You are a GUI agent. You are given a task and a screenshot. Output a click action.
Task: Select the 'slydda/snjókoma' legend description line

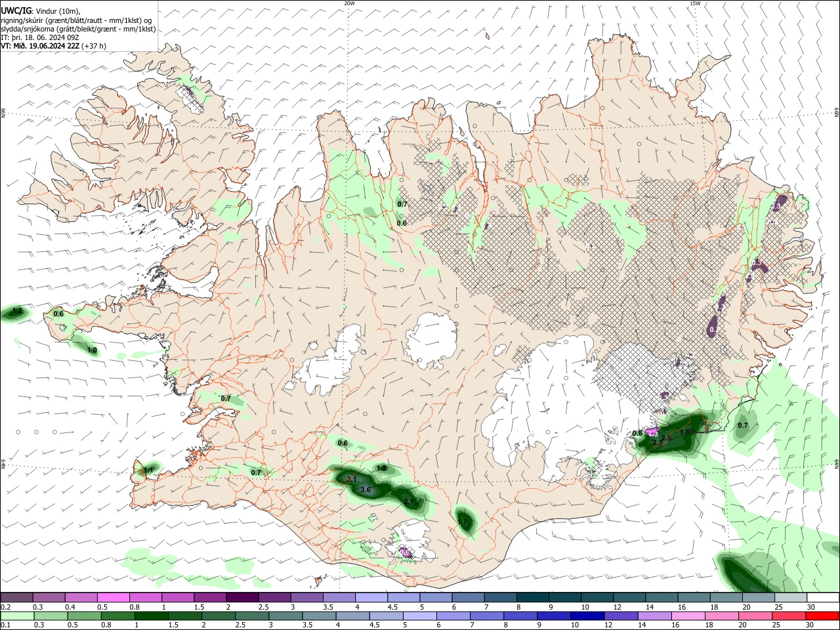(x=78, y=29)
